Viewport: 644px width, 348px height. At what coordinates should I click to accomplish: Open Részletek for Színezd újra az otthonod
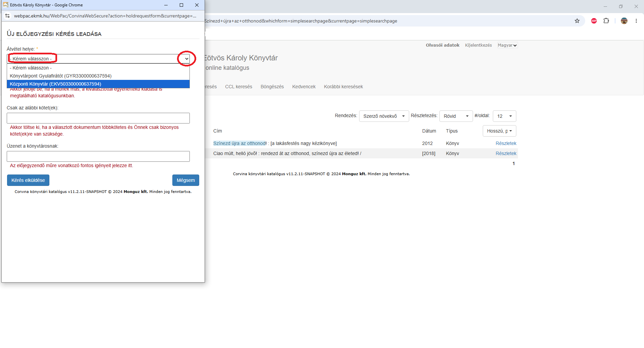point(506,143)
